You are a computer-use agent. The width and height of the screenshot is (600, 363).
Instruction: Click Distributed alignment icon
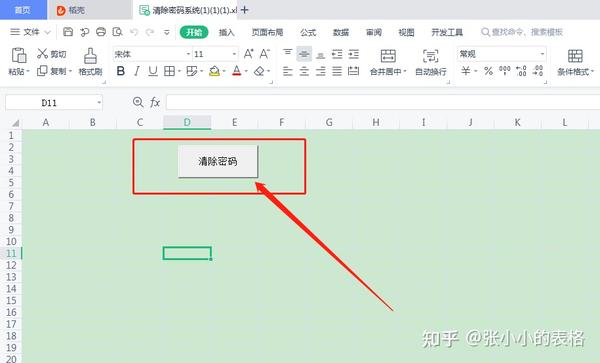(x=354, y=71)
